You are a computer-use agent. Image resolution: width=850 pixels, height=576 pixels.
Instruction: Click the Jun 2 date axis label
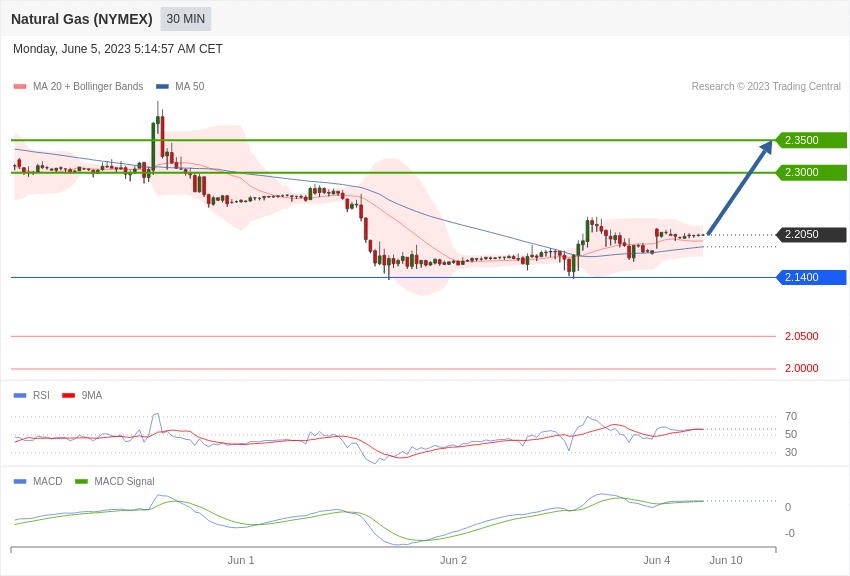point(453,560)
